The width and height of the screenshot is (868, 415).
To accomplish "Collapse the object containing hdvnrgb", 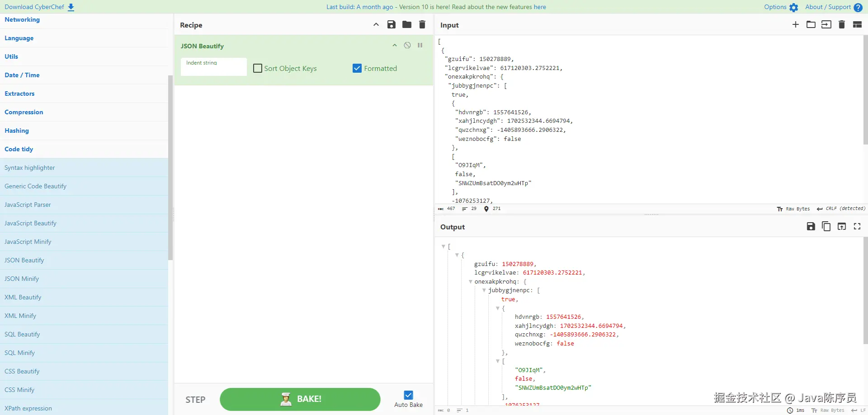I will (497, 308).
